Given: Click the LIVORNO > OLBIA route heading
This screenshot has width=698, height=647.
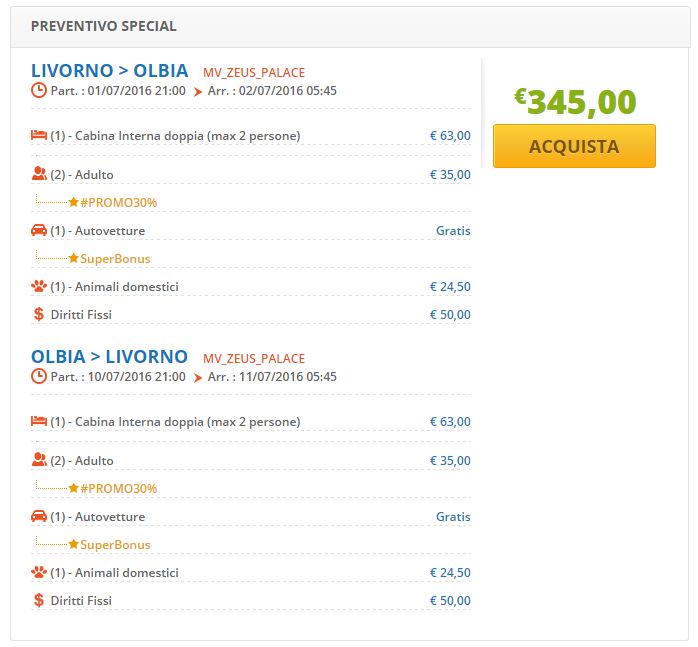Looking at the screenshot, I should [110, 71].
